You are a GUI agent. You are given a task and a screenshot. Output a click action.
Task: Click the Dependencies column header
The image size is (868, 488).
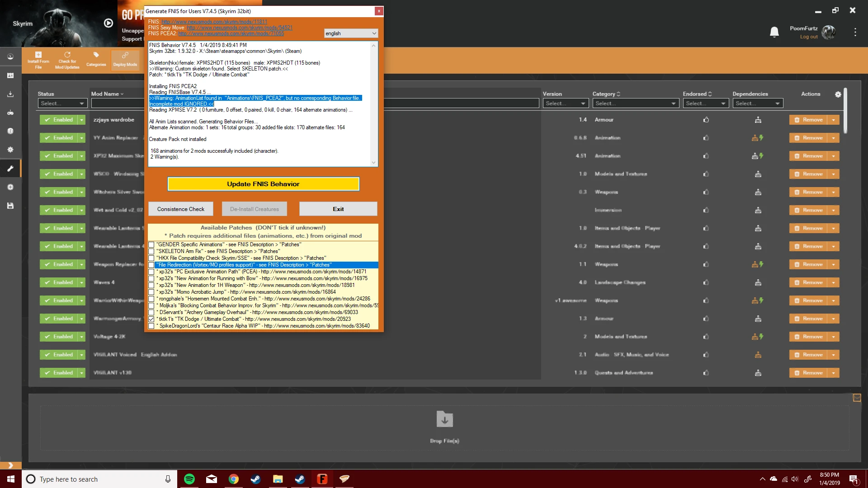coord(750,94)
